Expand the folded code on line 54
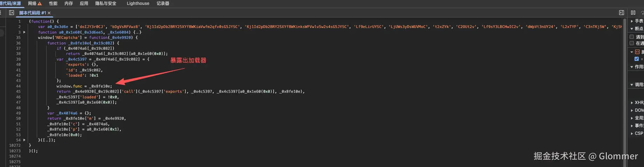The image size is (644, 167). pos(24,140)
